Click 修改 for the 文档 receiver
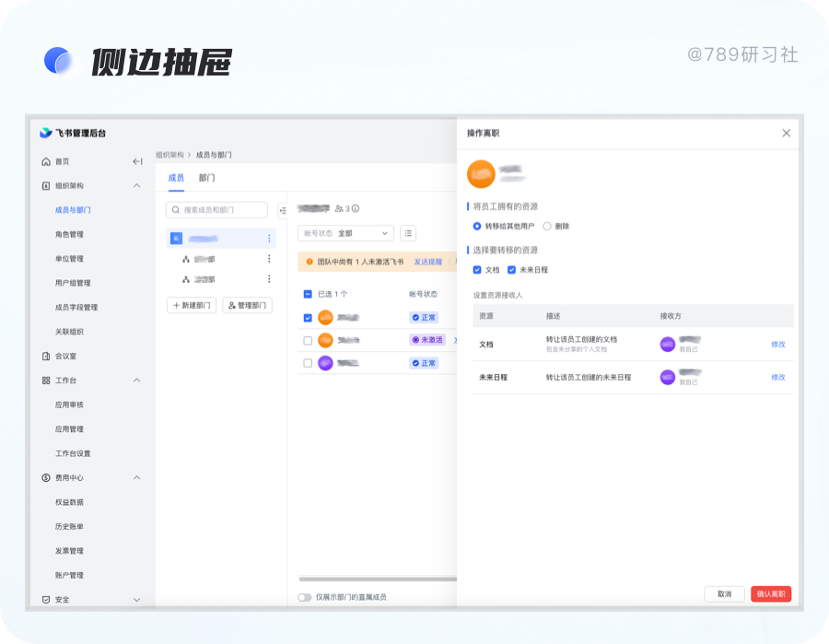 tap(777, 345)
